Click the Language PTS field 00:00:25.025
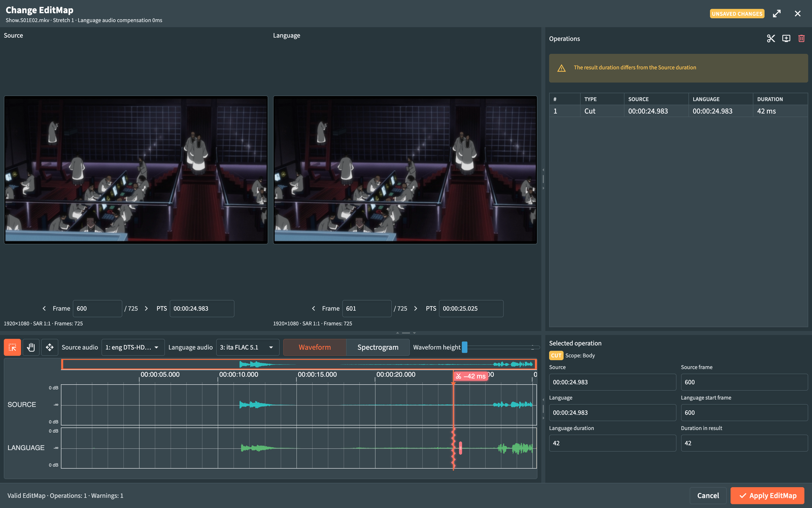The width and height of the screenshot is (812, 508). [x=471, y=308]
